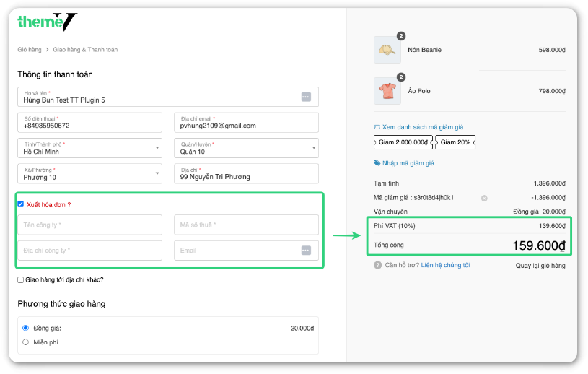Open the Xã/Phường dropdown

(x=89, y=173)
